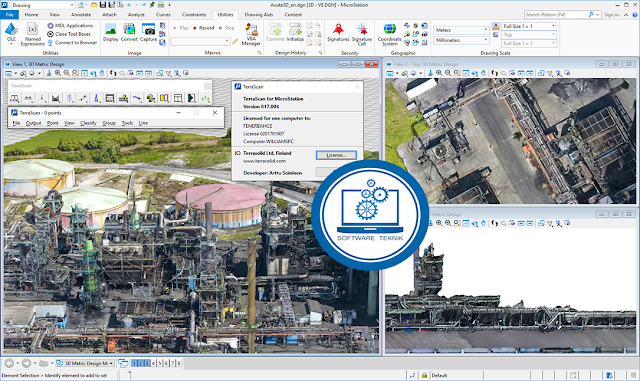Click the Sign in link
This screenshot has width=640, height=381.
point(611,14)
